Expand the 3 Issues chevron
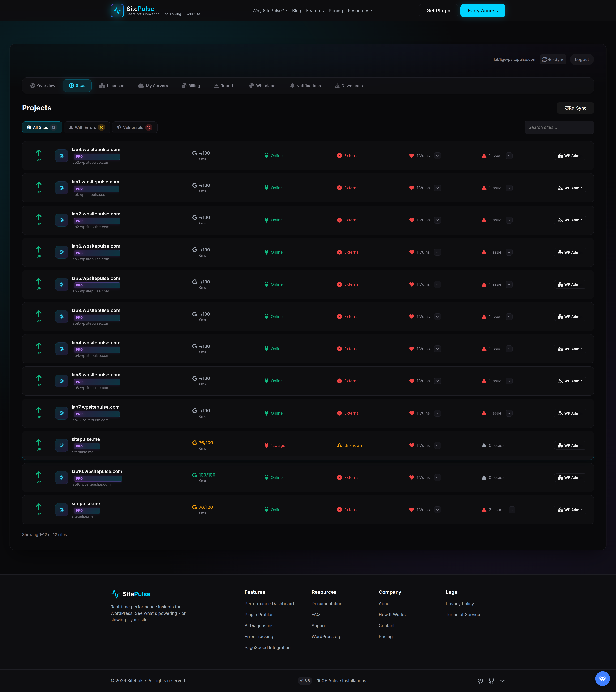The width and height of the screenshot is (616, 692). coord(512,510)
